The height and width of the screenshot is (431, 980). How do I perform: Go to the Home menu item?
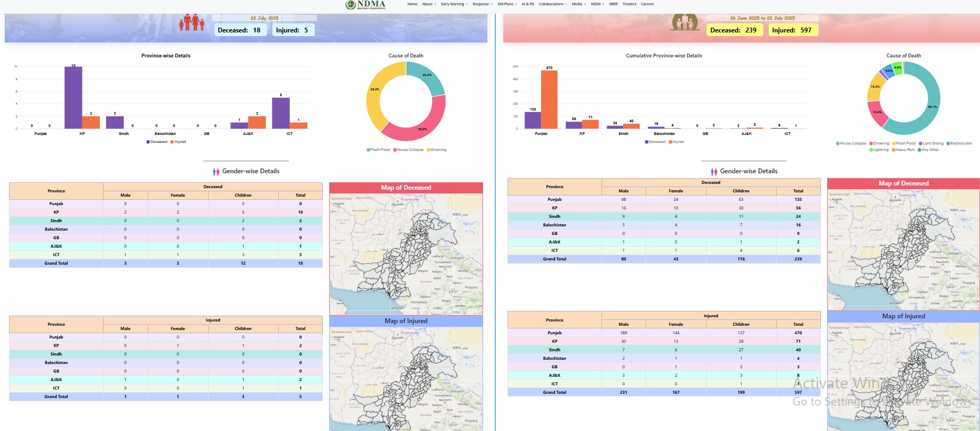[412, 4]
